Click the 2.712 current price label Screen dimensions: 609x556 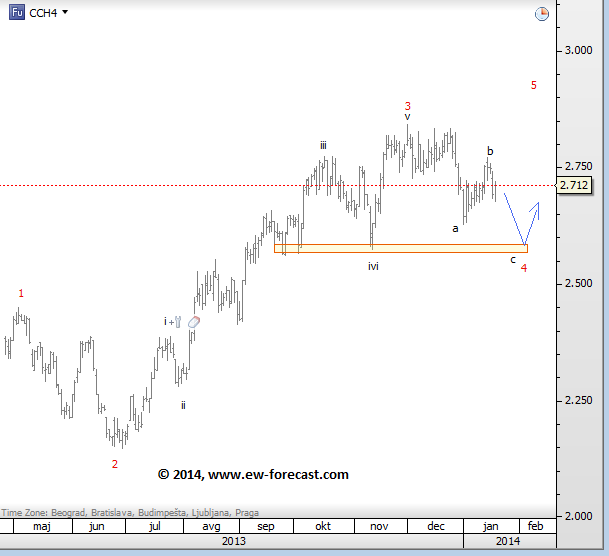click(x=574, y=185)
